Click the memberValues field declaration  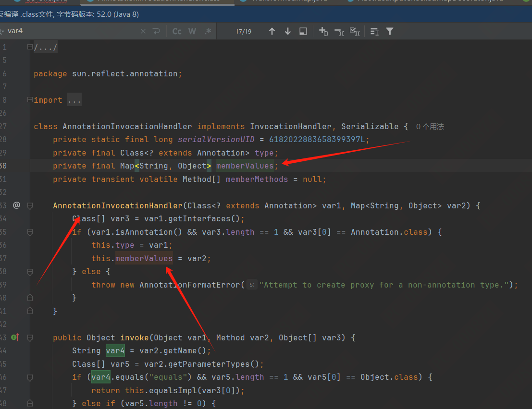[x=245, y=166]
